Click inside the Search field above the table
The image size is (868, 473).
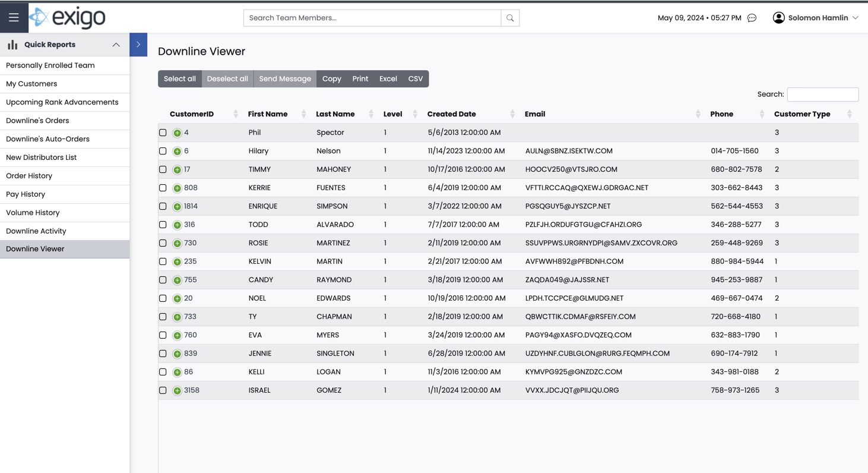click(822, 94)
